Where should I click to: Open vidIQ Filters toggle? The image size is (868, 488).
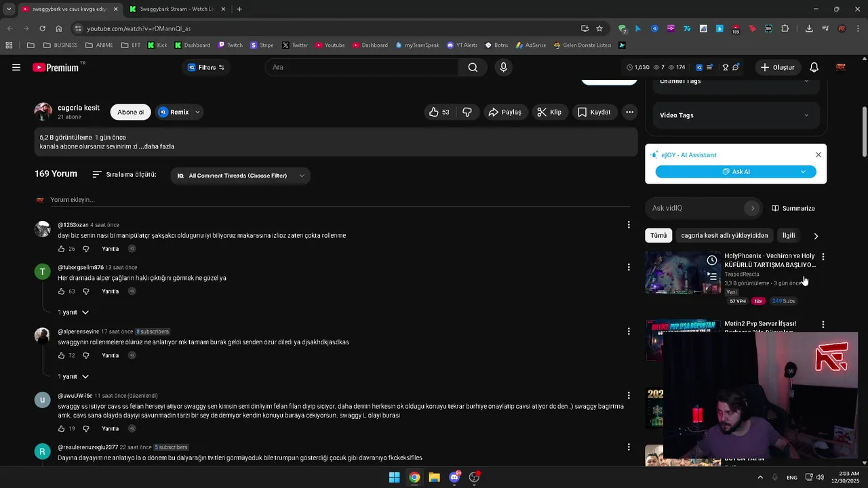pyautogui.click(x=206, y=67)
